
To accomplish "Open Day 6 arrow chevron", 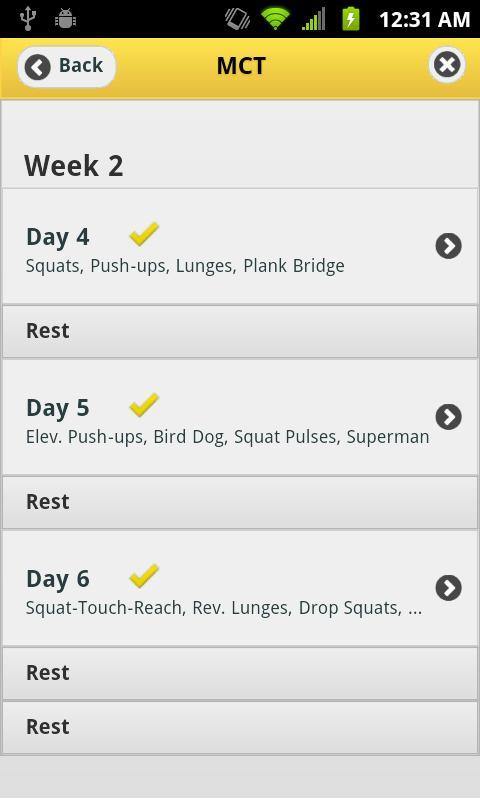I will (x=448, y=588).
